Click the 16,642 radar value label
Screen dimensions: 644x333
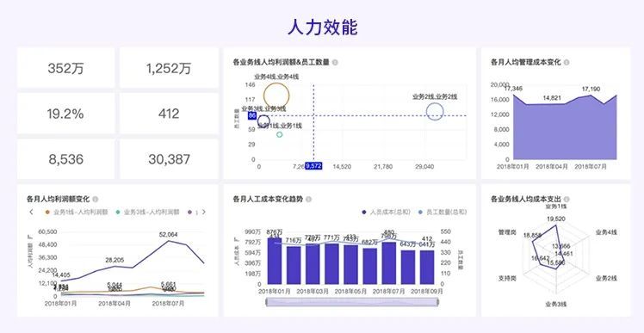coord(540,258)
